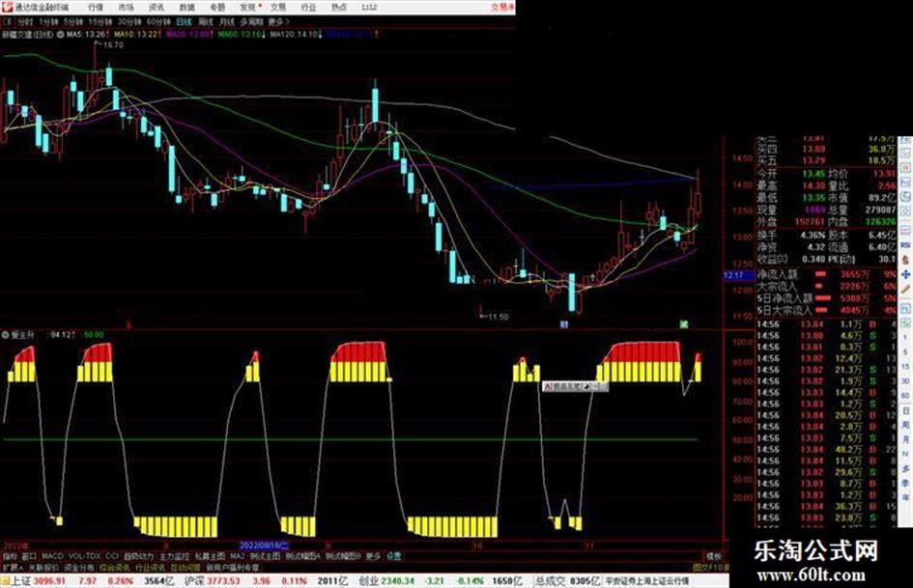
Task: Select the 关联报价 tab
Action: (x=43, y=568)
